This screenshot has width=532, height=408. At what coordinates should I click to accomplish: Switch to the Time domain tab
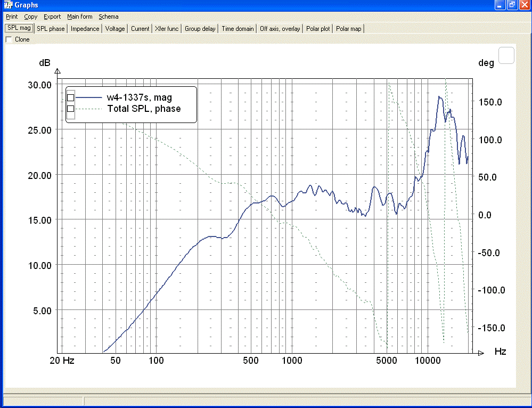[238, 29]
